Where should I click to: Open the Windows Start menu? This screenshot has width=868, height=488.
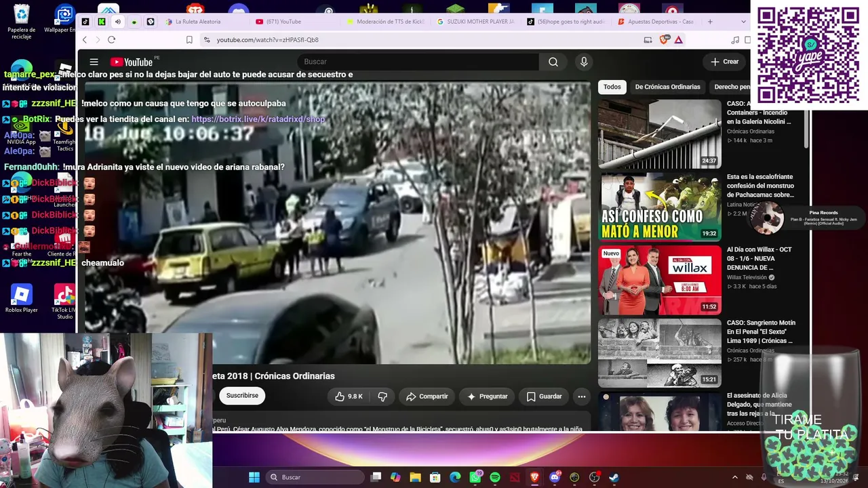tap(254, 477)
